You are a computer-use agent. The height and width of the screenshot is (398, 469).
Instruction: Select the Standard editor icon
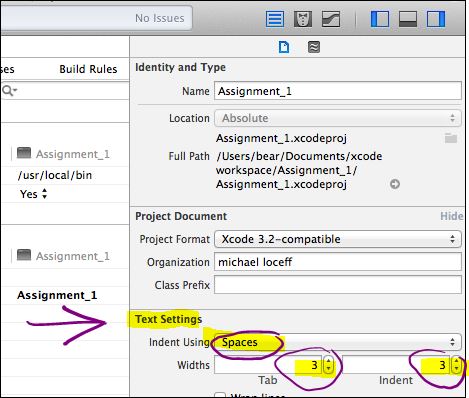(x=275, y=19)
